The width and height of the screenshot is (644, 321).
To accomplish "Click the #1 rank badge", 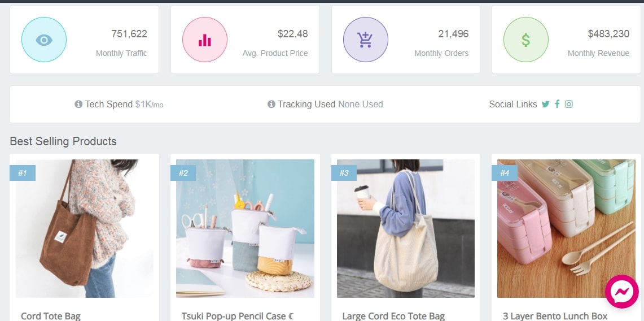I will [x=23, y=173].
